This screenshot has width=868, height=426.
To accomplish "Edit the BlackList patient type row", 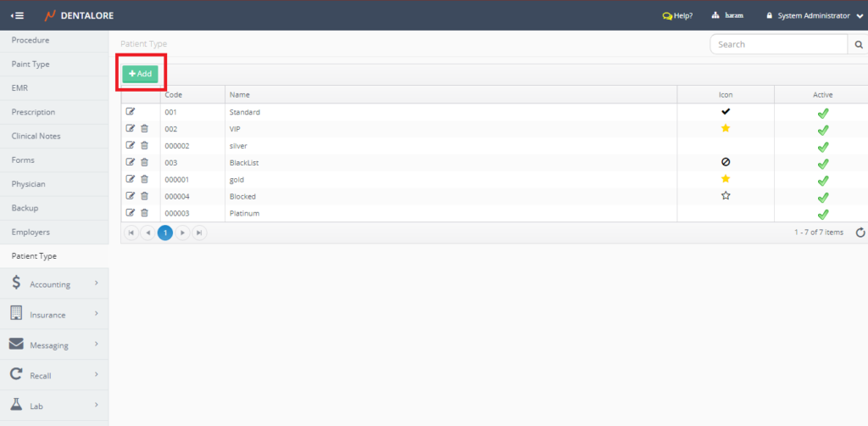I will click(131, 162).
